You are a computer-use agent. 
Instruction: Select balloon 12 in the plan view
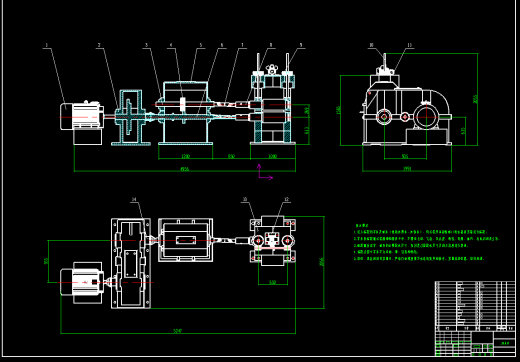click(x=286, y=199)
